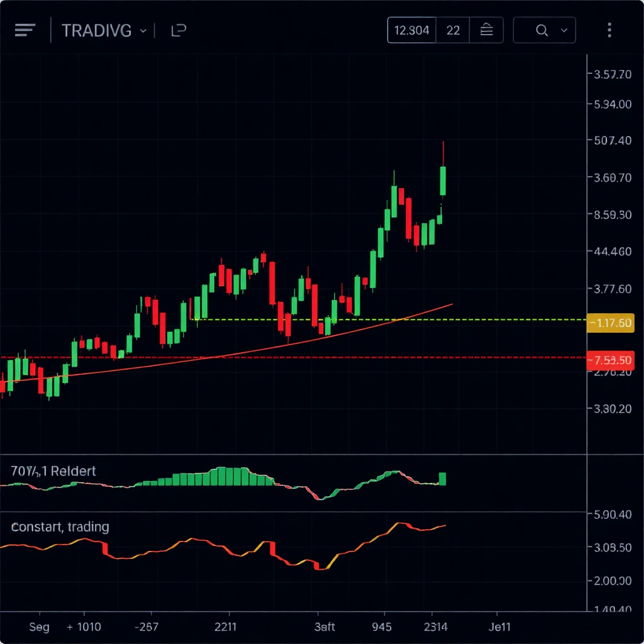Click the 3.60.70 price axis value
Screen dimensions: 644x644
(x=613, y=178)
